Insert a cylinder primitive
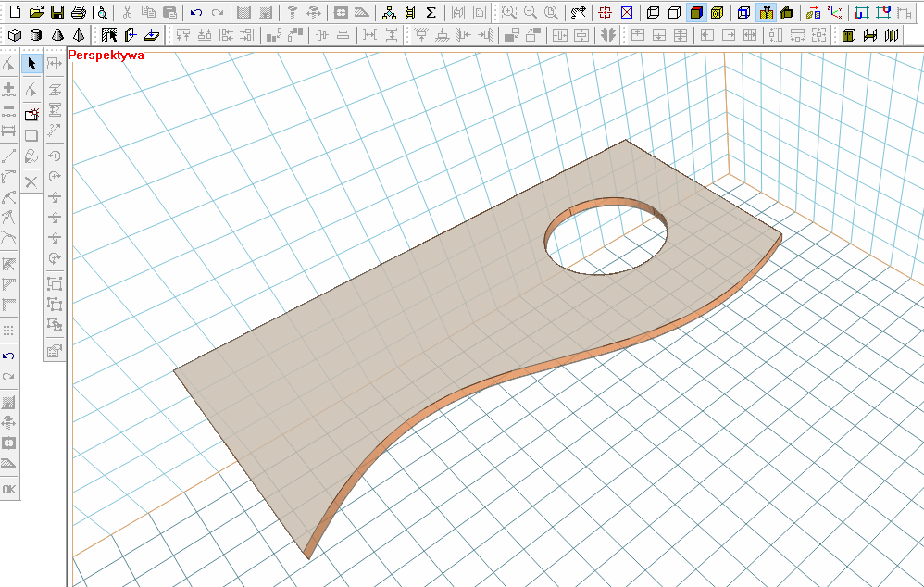The width and height of the screenshot is (924, 587). [x=36, y=35]
